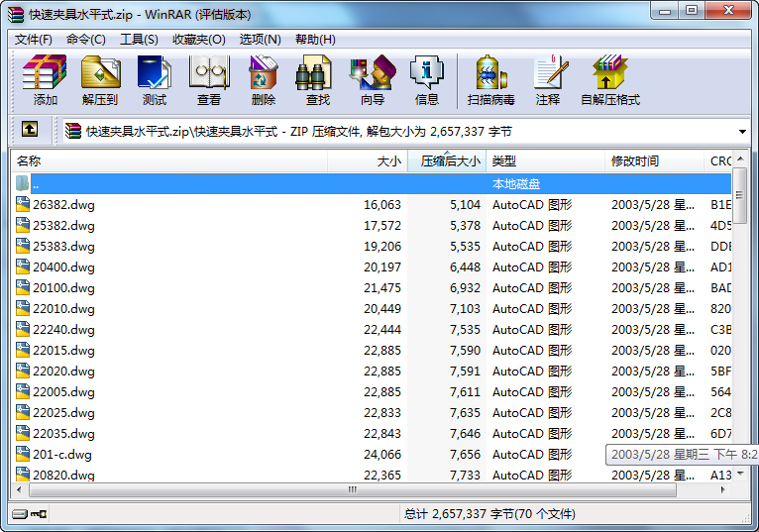Run the 测试 (Test) archive tool
Viewport: 759px width, 532px height.
154,80
